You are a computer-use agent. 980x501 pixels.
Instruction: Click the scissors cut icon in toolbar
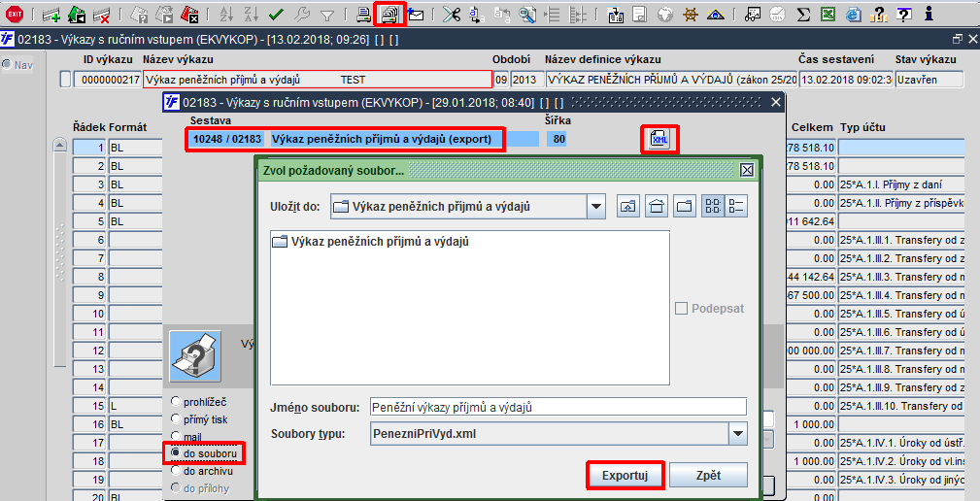[x=452, y=14]
